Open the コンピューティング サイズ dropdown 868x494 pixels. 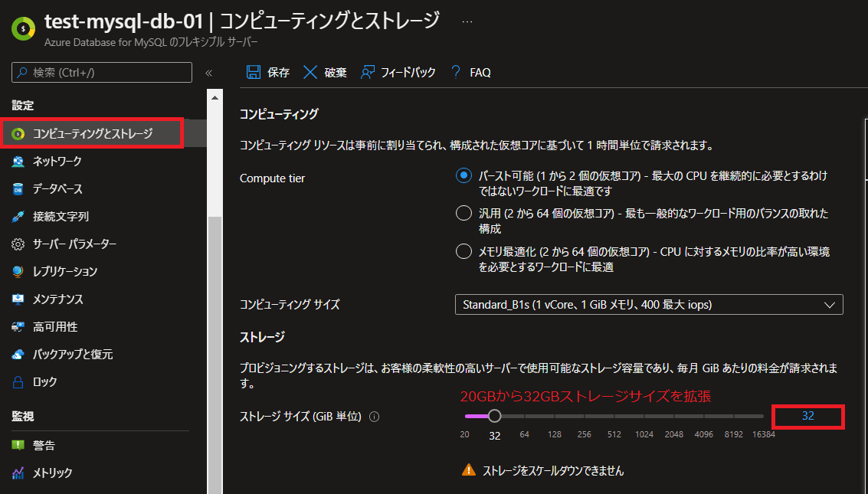pyautogui.click(x=649, y=305)
